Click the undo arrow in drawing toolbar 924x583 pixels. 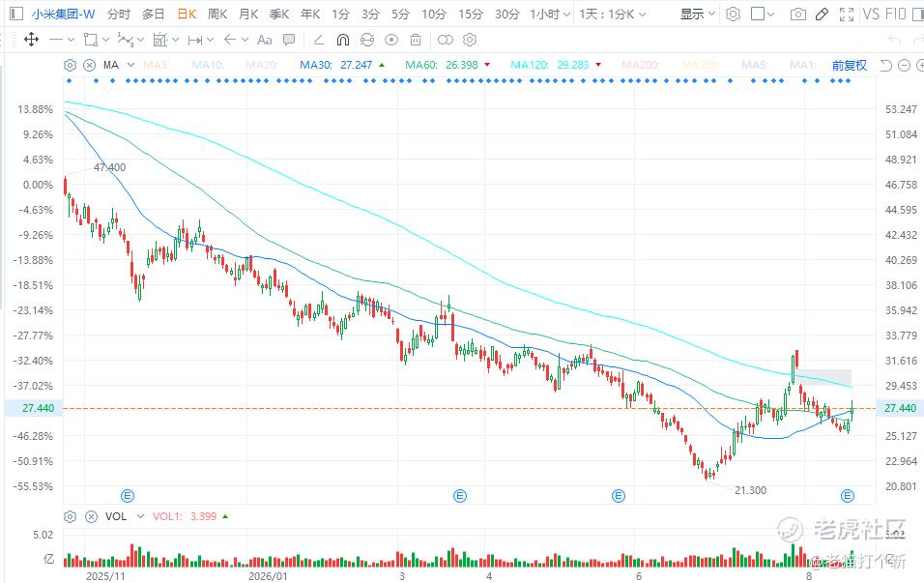pyautogui.click(x=894, y=40)
